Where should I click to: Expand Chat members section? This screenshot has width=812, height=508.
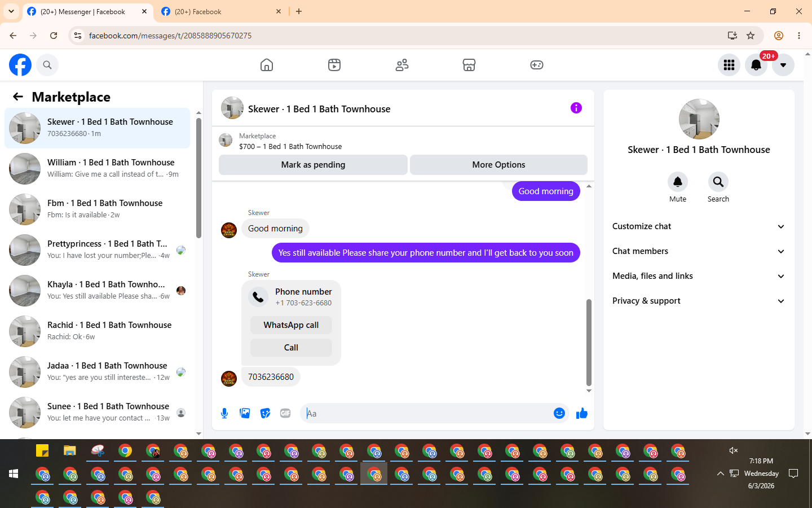click(699, 251)
